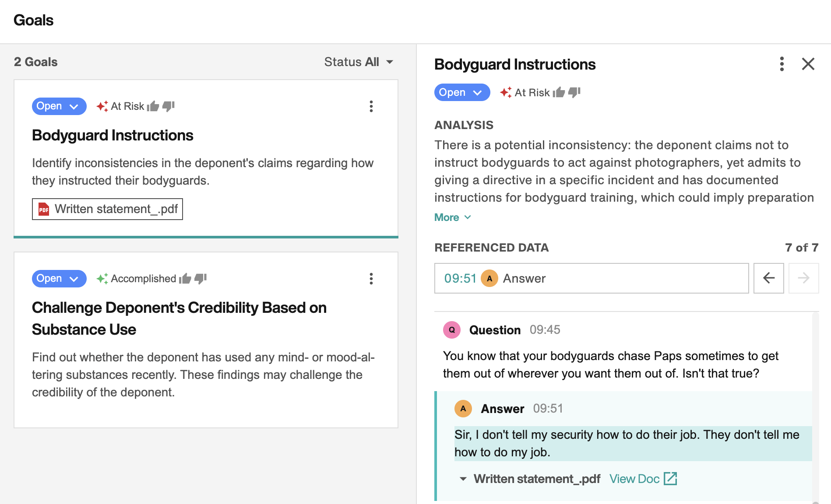Open the Bodyguard Instructions goal title
Screen dimensions: 831x504
coord(113,135)
